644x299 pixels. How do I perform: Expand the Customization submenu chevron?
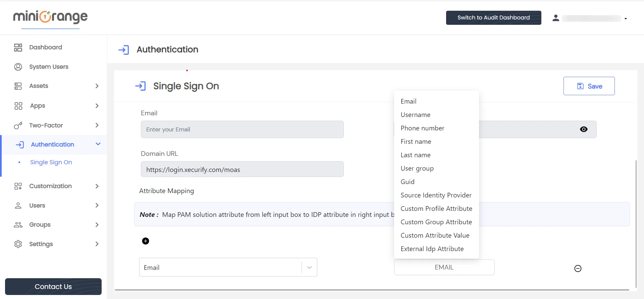coord(97,186)
